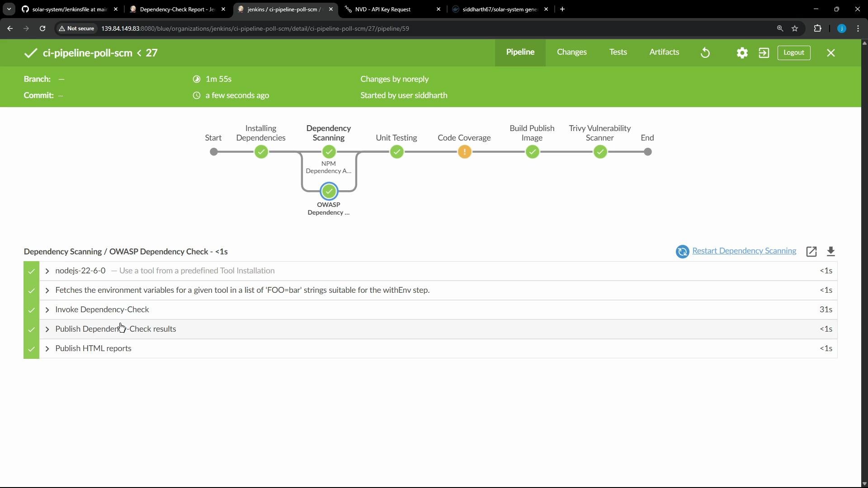Select the OWASP Dependency Check stage node
The width and height of the screenshot is (868, 488).
[x=329, y=191]
